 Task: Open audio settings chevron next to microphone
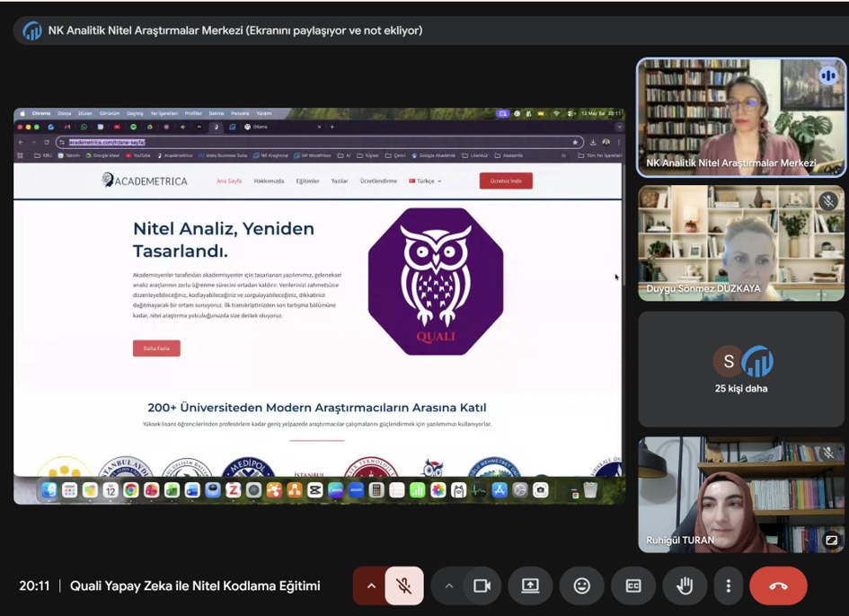pos(371,585)
